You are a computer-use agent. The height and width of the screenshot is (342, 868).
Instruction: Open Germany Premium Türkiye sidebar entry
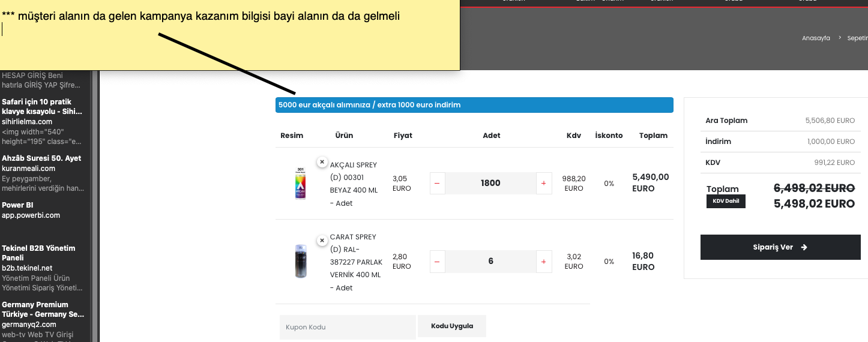(43, 309)
